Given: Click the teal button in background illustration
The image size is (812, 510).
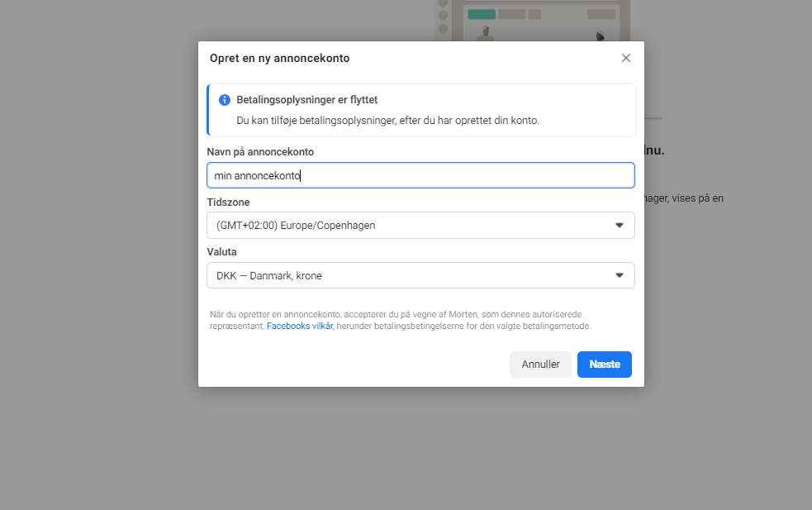Looking at the screenshot, I should click(482, 15).
